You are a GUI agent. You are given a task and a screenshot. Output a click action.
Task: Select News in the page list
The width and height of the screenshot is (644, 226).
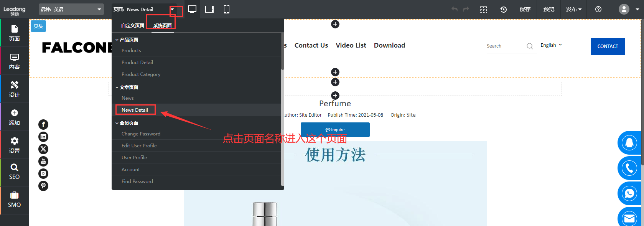click(196, 98)
